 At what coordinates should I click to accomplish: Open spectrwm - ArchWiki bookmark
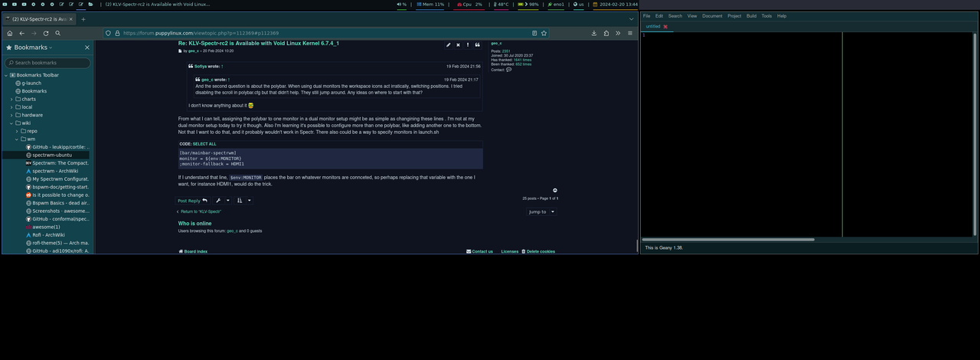coord(54,171)
